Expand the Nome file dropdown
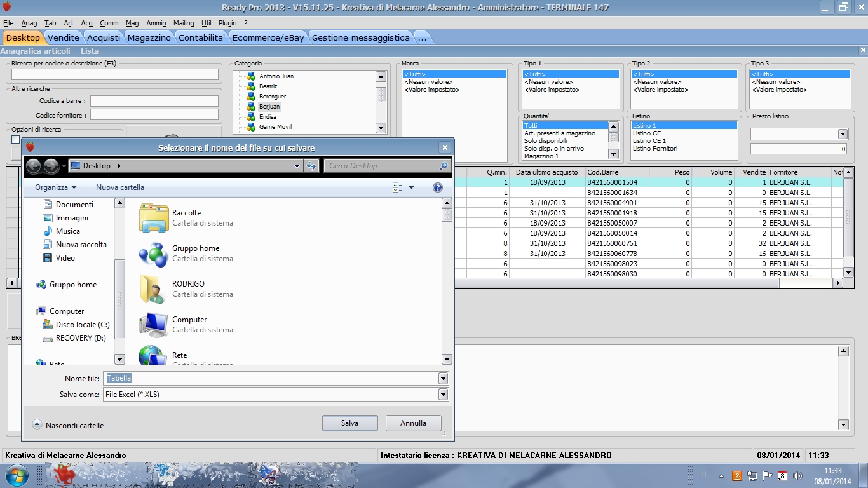Screen dimensions: 868x488 tap(443, 379)
